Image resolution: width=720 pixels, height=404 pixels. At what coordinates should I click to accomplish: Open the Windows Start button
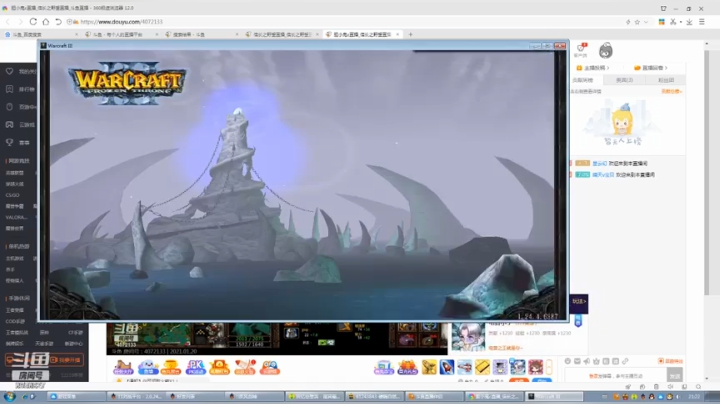[10, 397]
